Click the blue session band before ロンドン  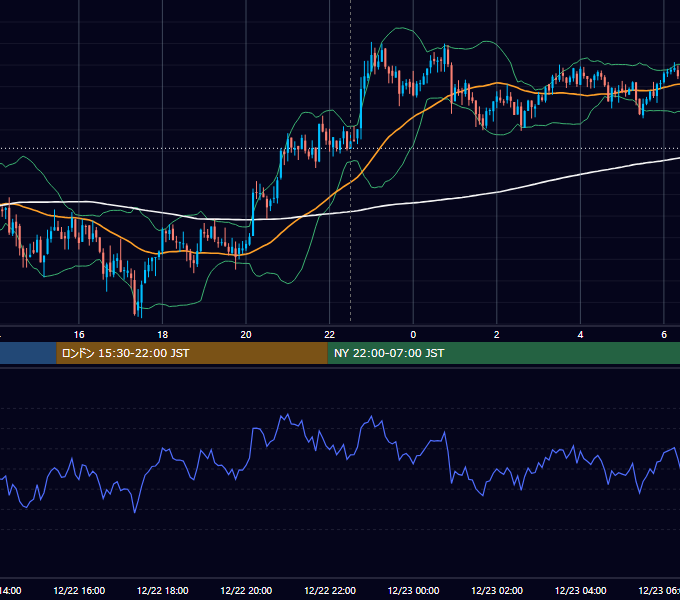(x=28, y=353)
